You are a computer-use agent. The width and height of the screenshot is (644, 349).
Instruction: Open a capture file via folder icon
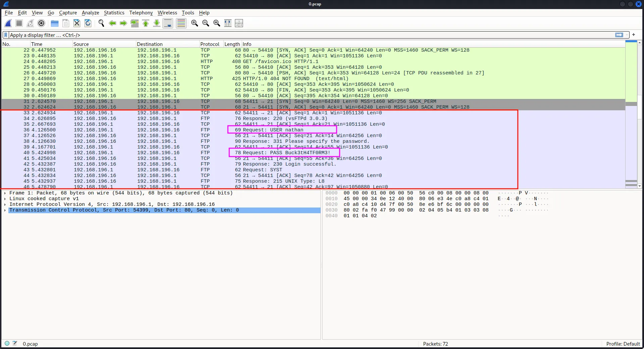(54, 23)
